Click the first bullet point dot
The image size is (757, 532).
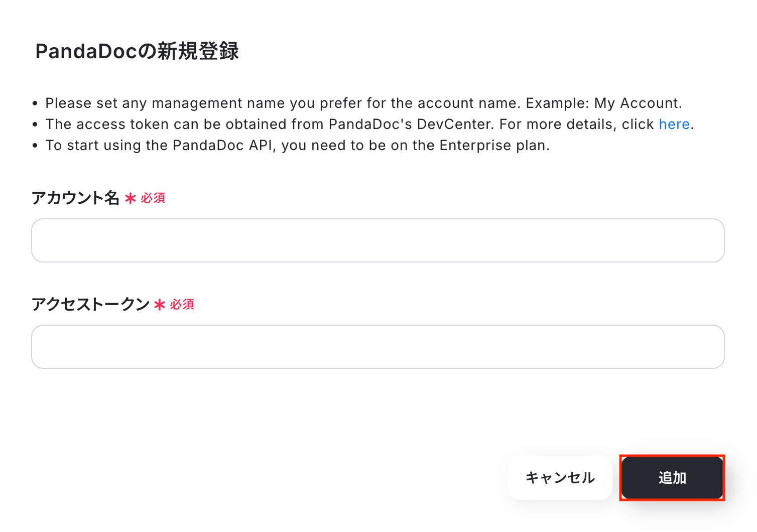(35, 103)
